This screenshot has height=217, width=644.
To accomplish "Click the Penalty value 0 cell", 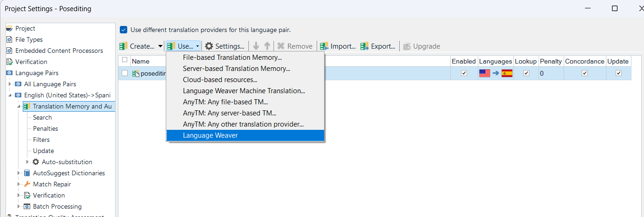I will pos(551,73).
